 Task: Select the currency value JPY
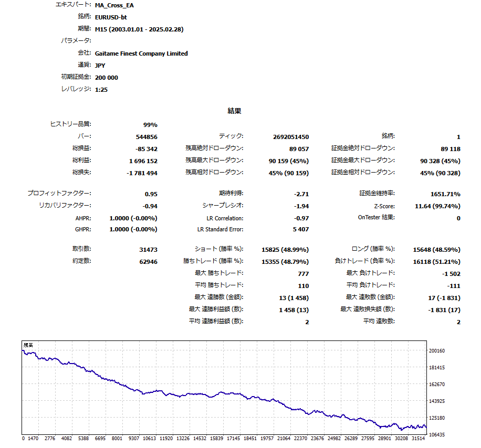pos(100,65)
